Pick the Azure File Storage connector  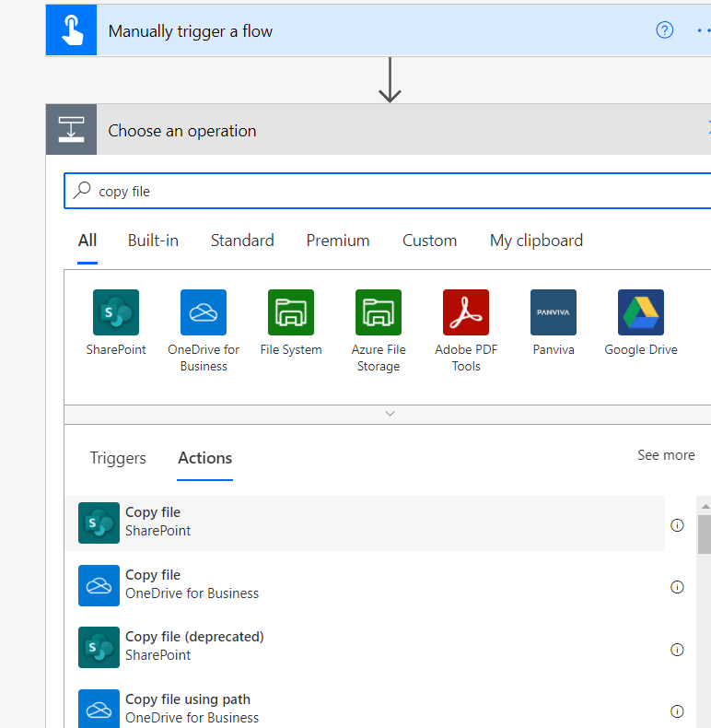coord(379,312)
